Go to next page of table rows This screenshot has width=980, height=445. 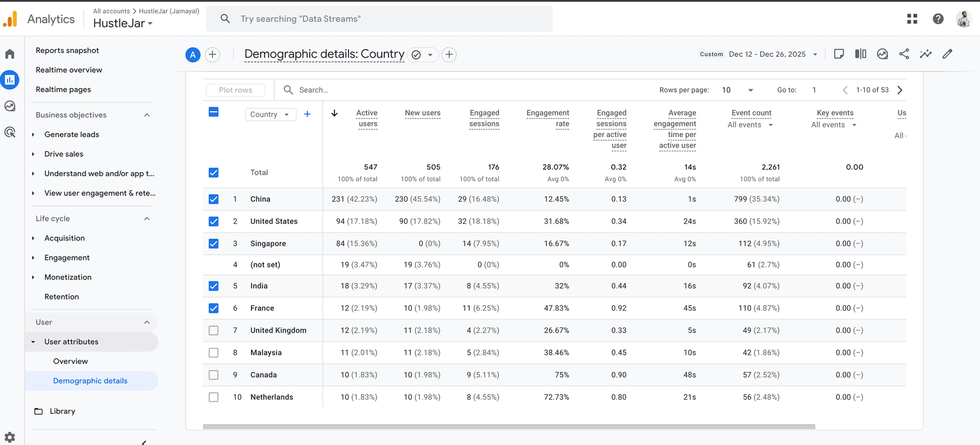coord(900,90)
